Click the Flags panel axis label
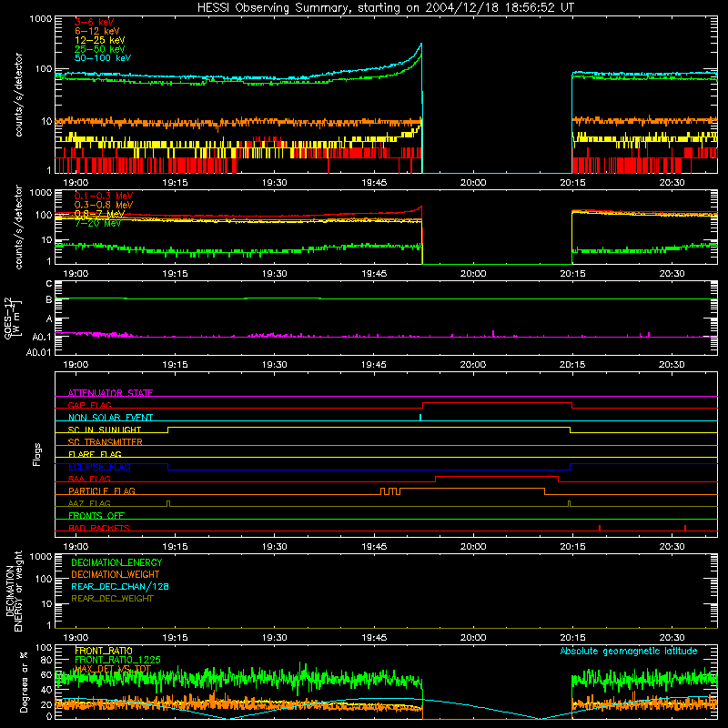Screen dimensions: 728x728 [37, 454]
